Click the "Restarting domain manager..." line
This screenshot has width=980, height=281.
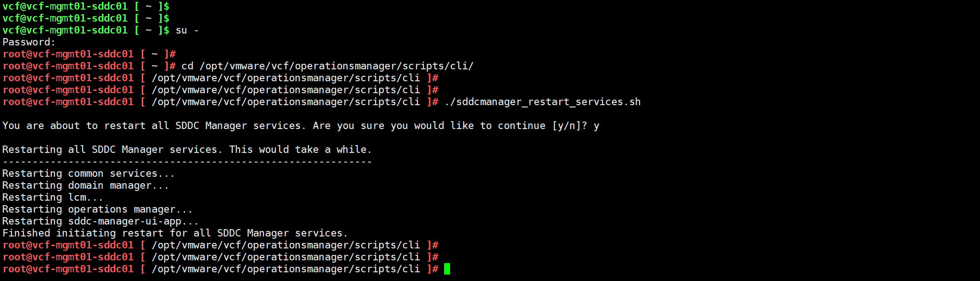85,185
